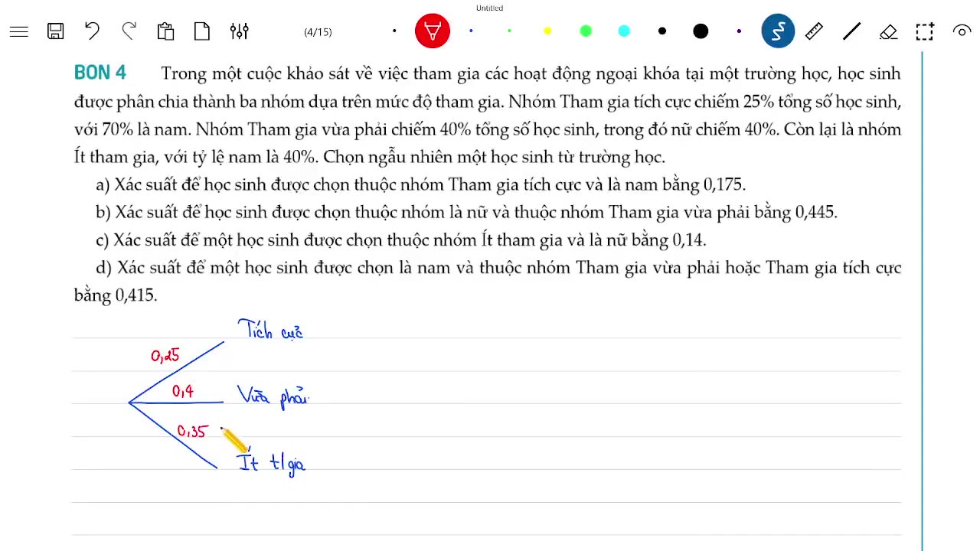The image size is (980, 551).
Task: Click the handwritten Tích cực label
Action: tap(270, 330)
